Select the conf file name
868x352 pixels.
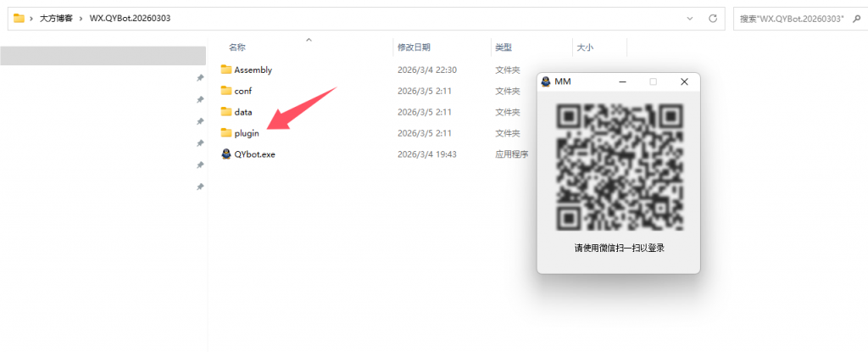243,91
